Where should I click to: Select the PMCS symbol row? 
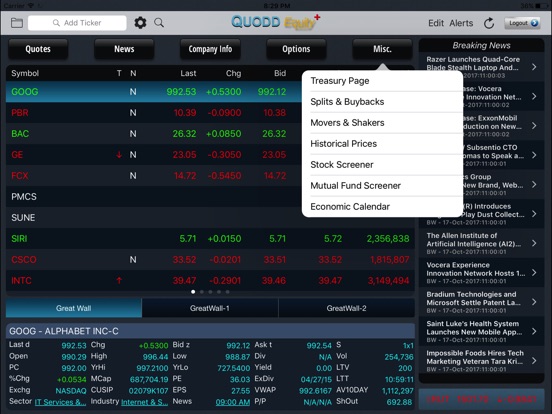(x=210, y=196)
